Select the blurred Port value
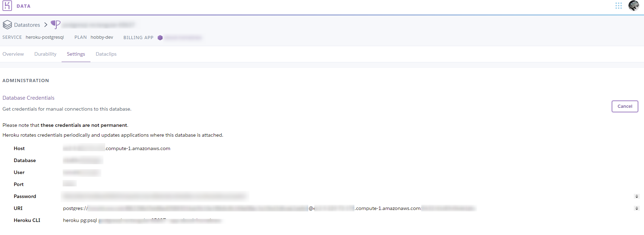644x235 pixels. click(x=70, y=184)
